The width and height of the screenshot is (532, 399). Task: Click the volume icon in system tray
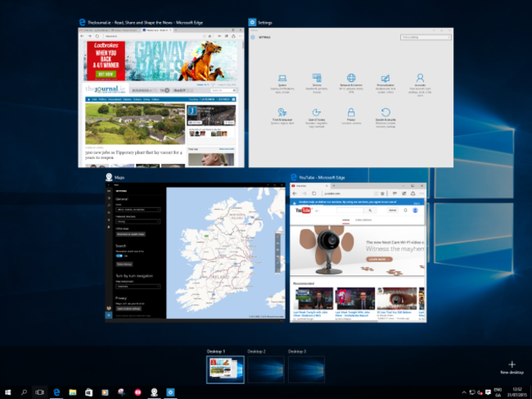click(480, 392)
